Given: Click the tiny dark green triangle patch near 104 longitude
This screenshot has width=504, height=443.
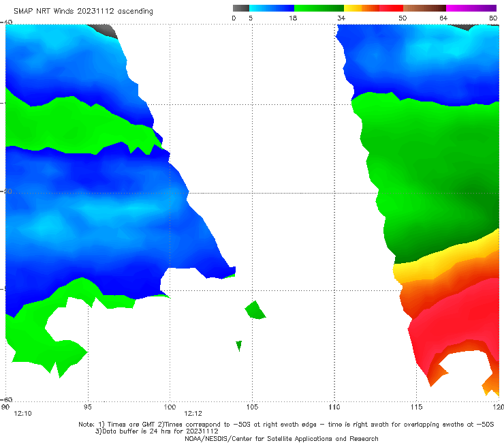Looking at the screenshot, I should click(x=239, y=346).
